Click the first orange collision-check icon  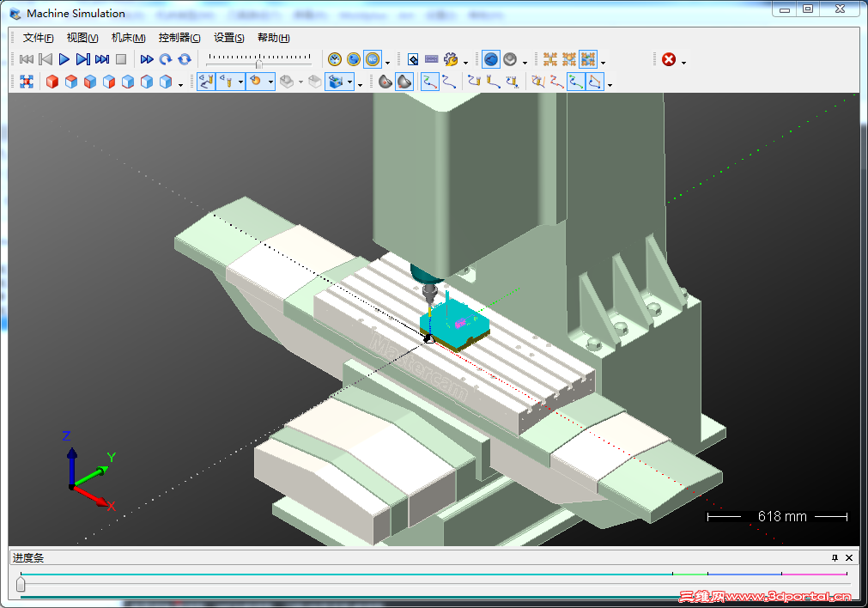550,59
